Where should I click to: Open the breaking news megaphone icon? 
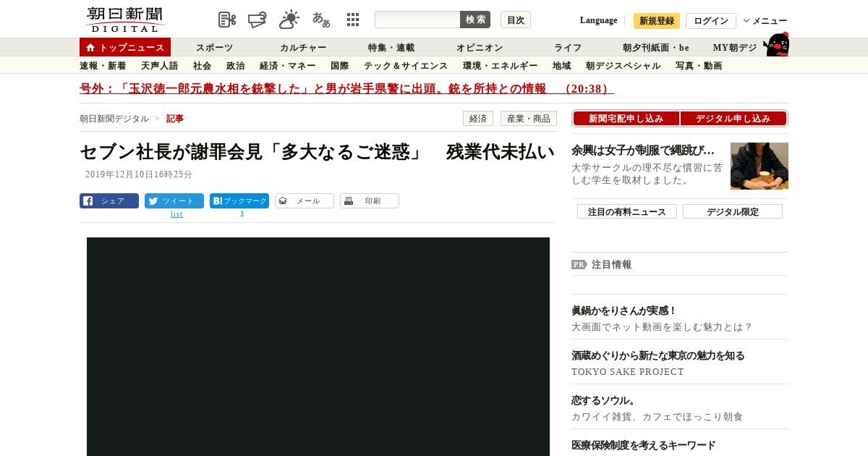(x=258, y=20)
